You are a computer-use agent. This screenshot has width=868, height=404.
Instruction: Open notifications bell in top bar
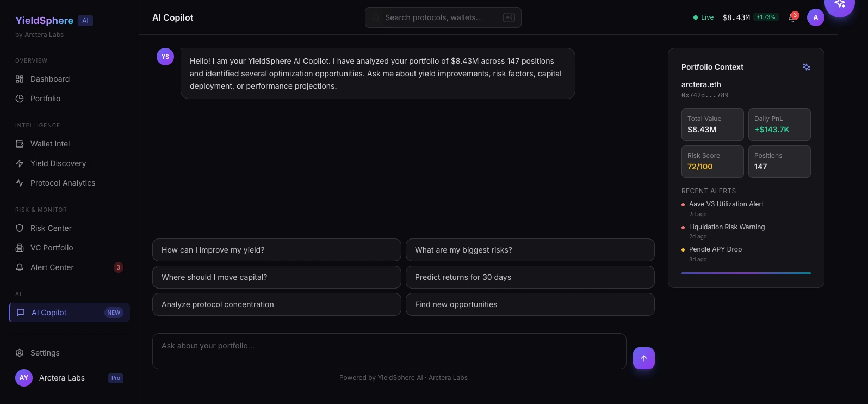[792, 18]
